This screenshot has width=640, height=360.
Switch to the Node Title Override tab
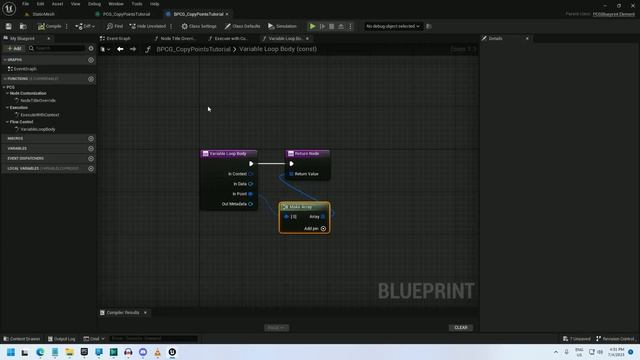point(176,38)
